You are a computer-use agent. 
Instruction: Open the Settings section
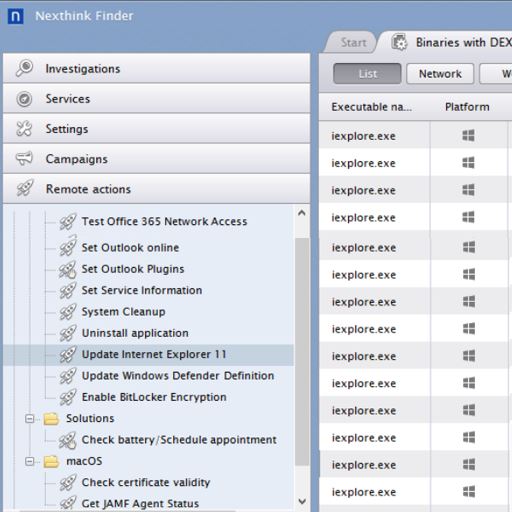tap(156, 129)
